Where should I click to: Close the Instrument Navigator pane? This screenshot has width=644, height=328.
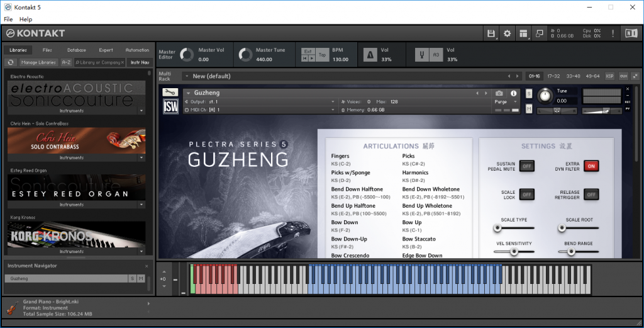tap(147, 266)
